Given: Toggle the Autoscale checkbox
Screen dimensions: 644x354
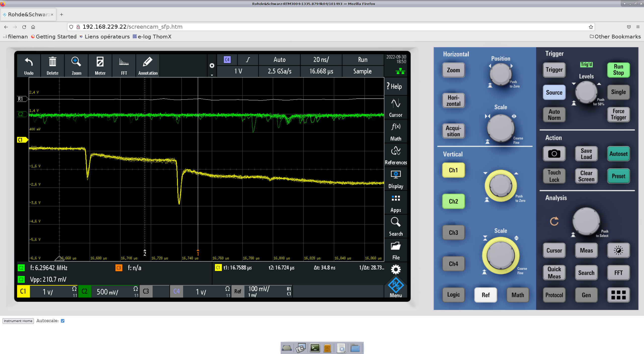Looking at the screenshot, I should [x=63, y=321].
